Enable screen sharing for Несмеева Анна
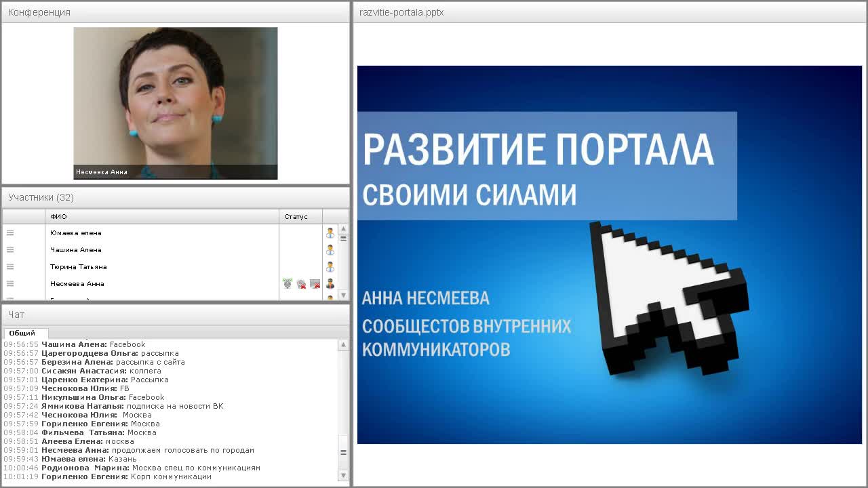 314,283
